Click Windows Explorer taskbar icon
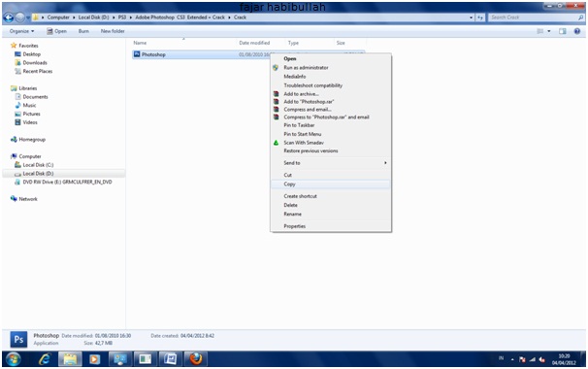 point(70,359)
